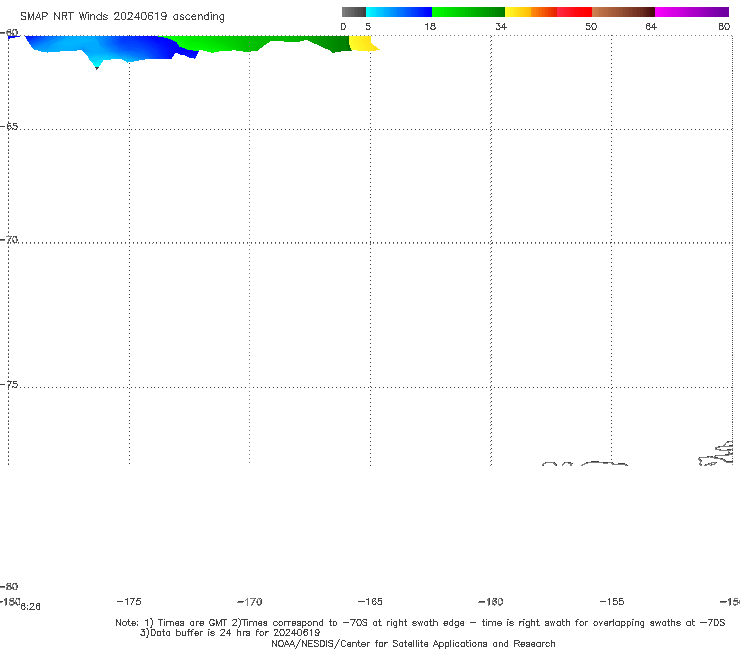Select the yellow-orange segment of the color bar
This screenshot has height=650, width=740.
[530, 12]
